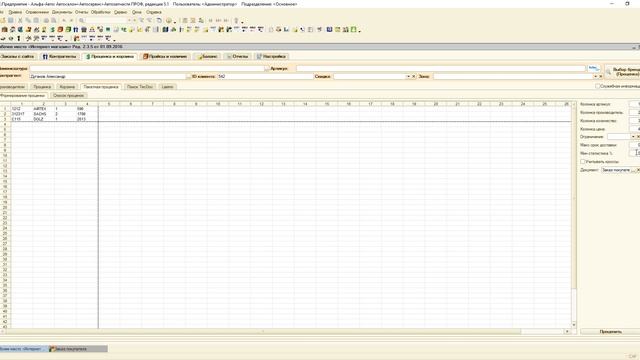640x360 pixels.
Task: Click ellipsis button next to Номенклатура field
Action: click(x=267, y=69)
